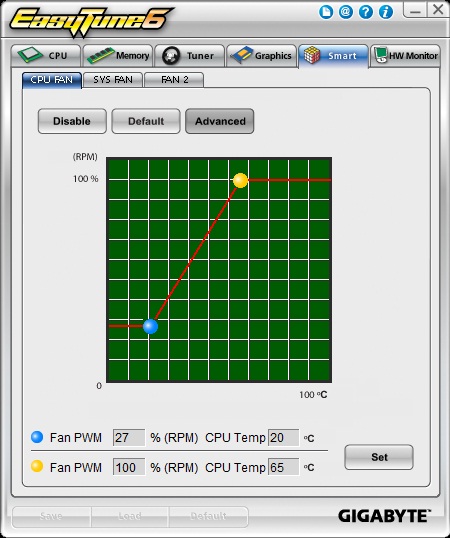Select the FAN 2 sub-tab
The height and width of the screenshot is (538, 450).
tap(174, 80)
